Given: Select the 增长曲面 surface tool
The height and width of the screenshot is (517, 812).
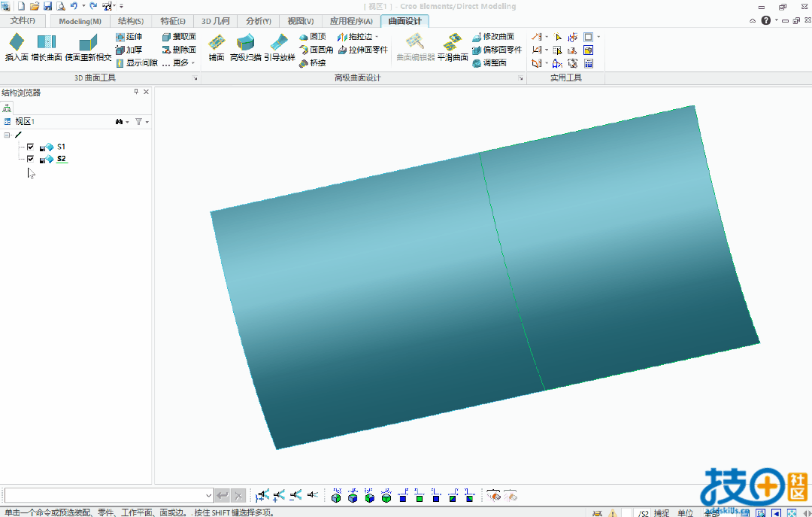Looking at the screenshot, I should click(x=47, y=47).
